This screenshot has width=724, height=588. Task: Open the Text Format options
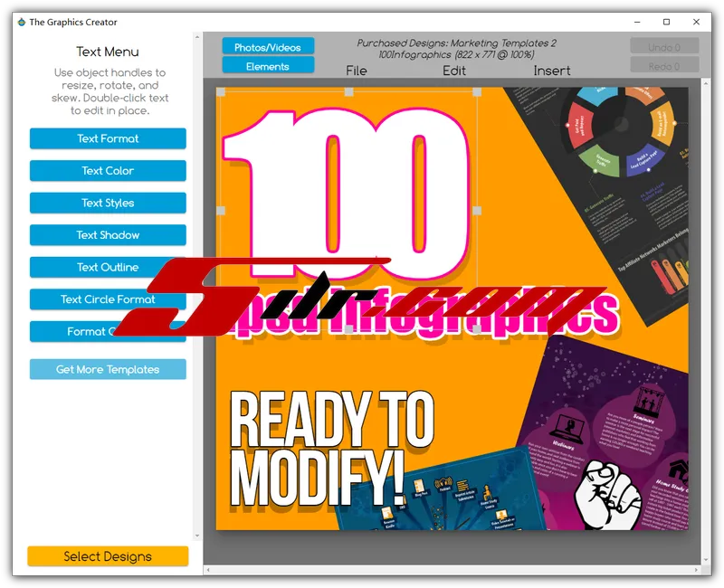click(x=108, y=138)
